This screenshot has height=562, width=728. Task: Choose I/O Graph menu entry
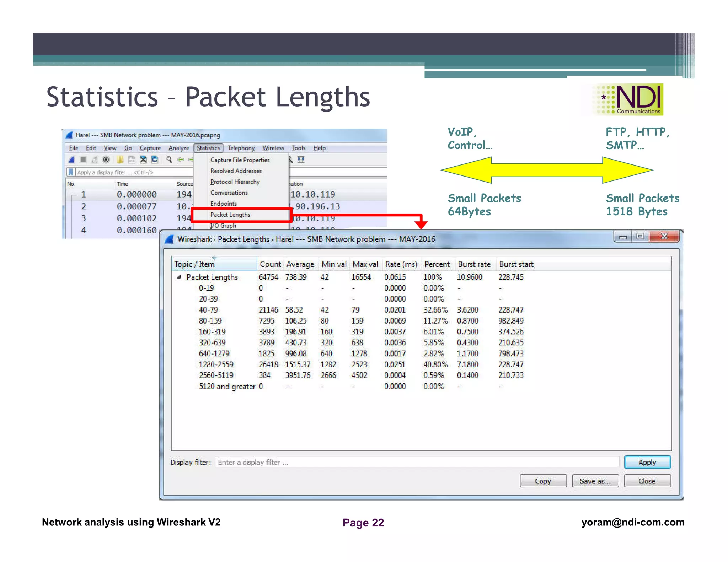[x=223, y=226]
